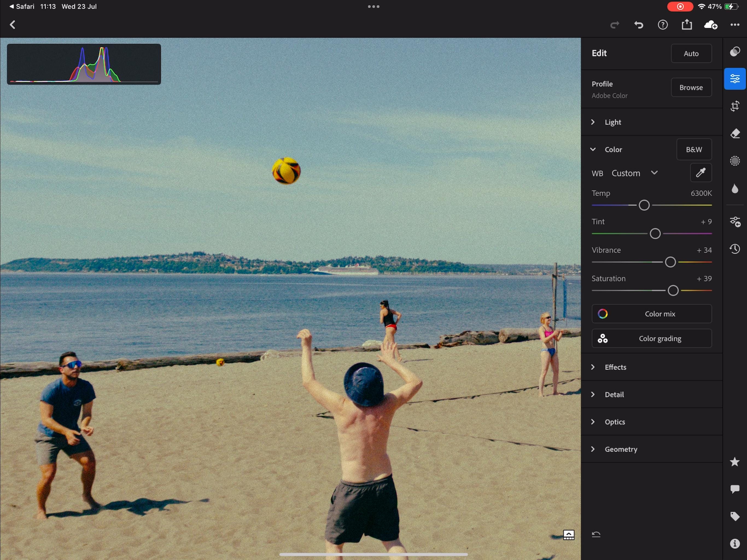The width and height of the screenshot is (747, 560).
Task: Click the Temp slider handle
Action: point(644,205)
